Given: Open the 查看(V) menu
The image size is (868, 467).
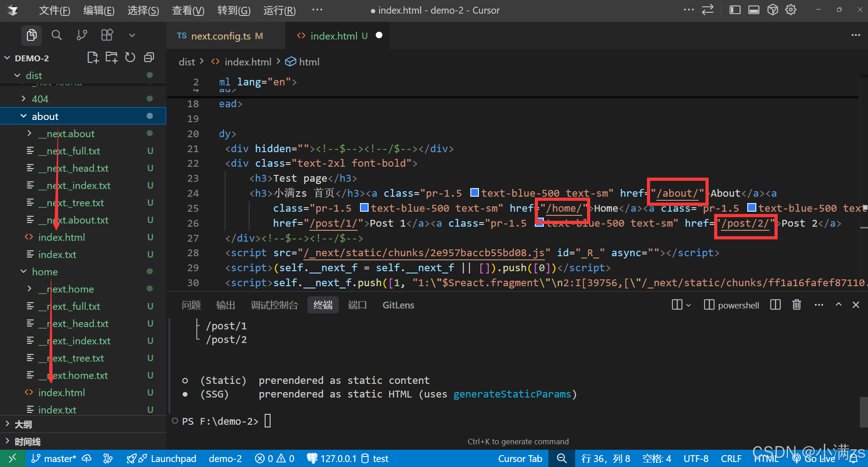Looking at the screenshot, I should [188, 10].
